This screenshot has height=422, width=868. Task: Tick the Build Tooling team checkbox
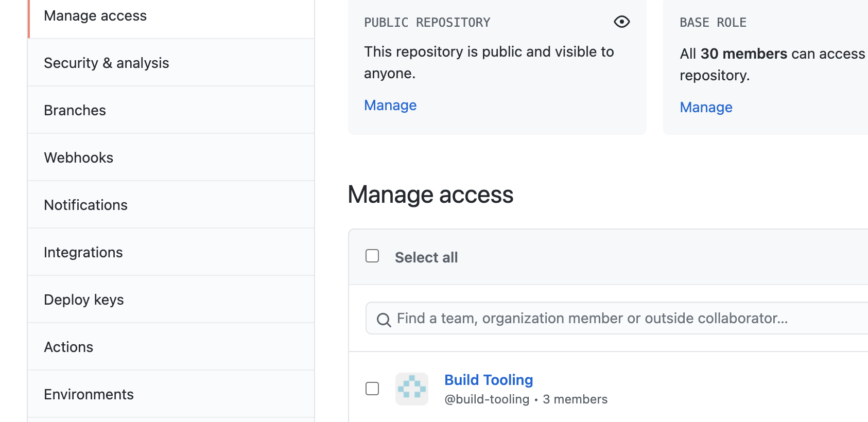372,389
